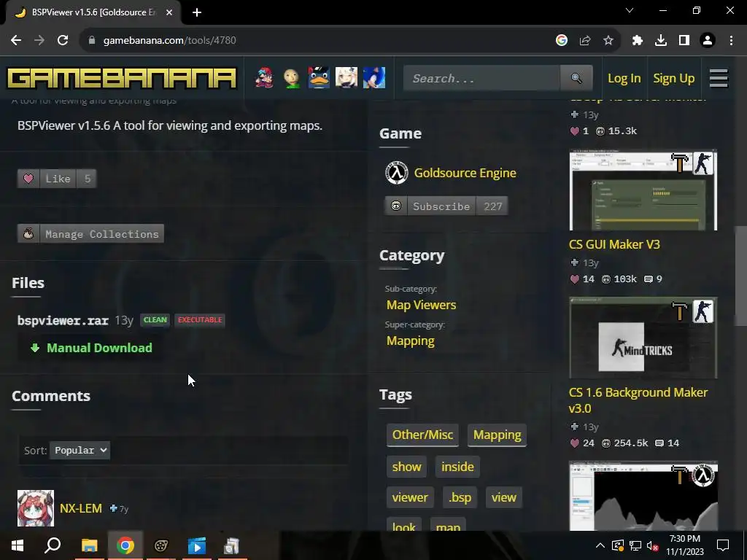
Task: Click the Sign Up link
Action: click(673, 78)
